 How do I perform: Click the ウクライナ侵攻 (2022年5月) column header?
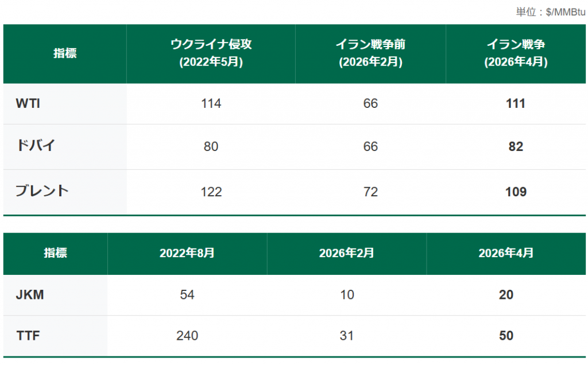coord(211,54)
